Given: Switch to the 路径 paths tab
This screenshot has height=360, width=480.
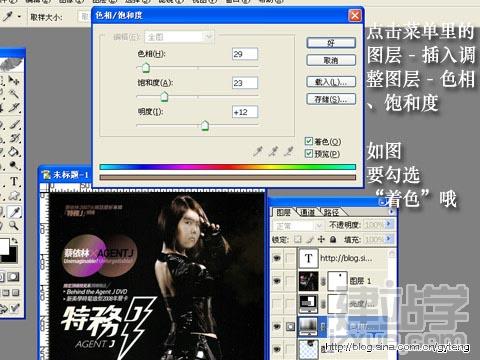Looking at the screenshot, I should [x=331, y=212].
